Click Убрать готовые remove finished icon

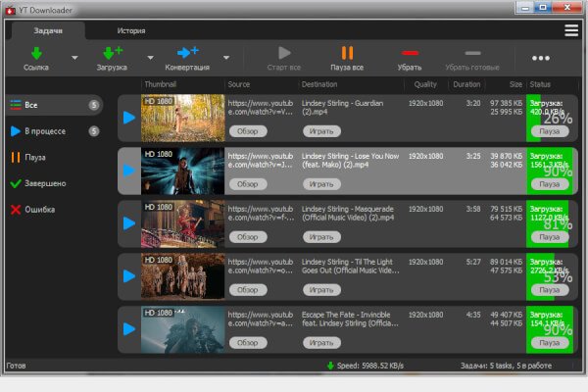coord(472,53)
